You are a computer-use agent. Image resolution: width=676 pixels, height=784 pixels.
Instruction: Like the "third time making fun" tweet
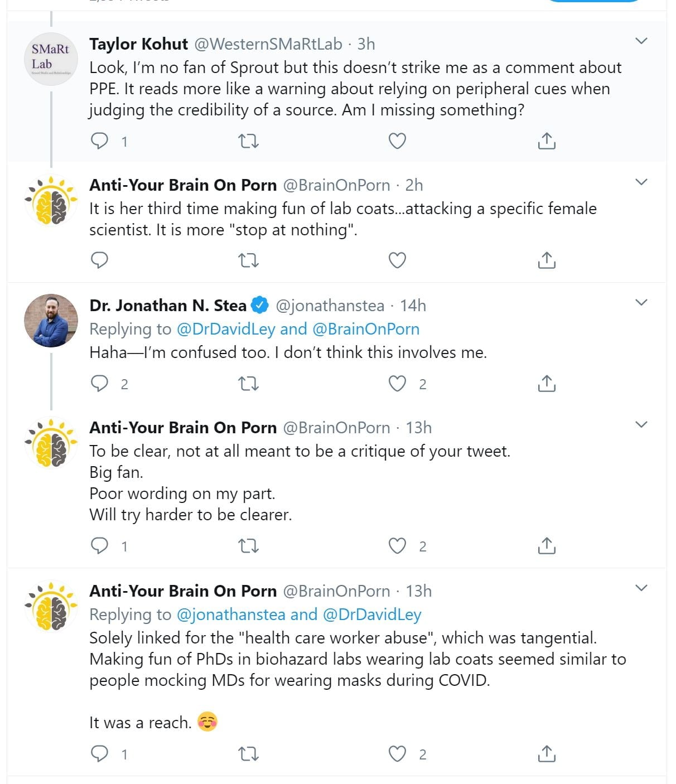(x=397, y=260)
